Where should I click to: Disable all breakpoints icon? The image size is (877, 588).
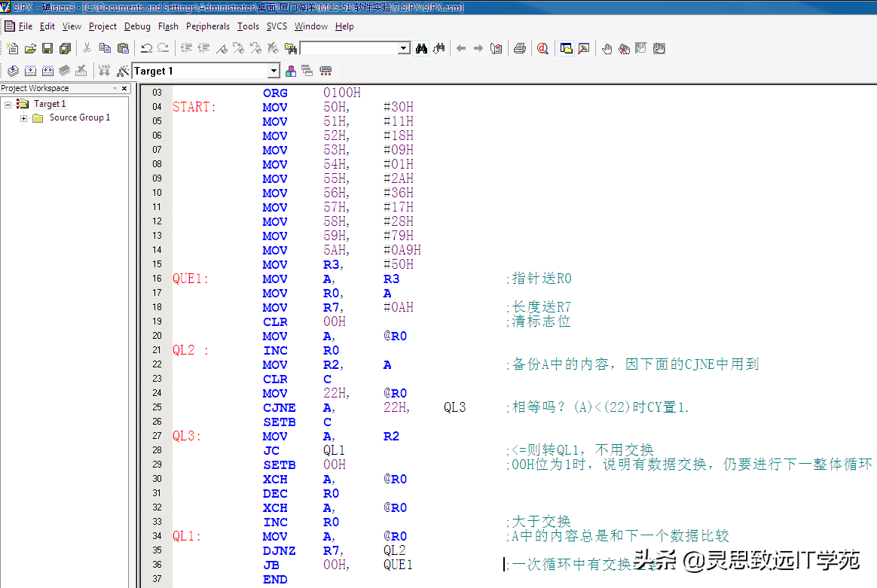(659, 49)
